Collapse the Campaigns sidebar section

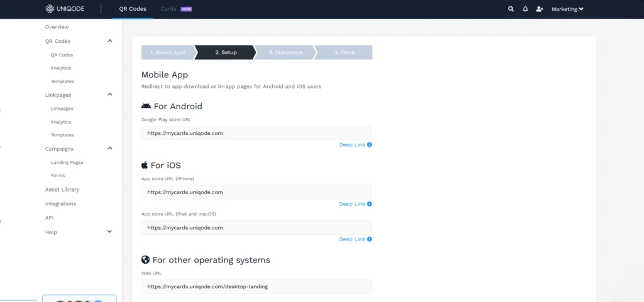pyautogui.click(x=110, y=148)
